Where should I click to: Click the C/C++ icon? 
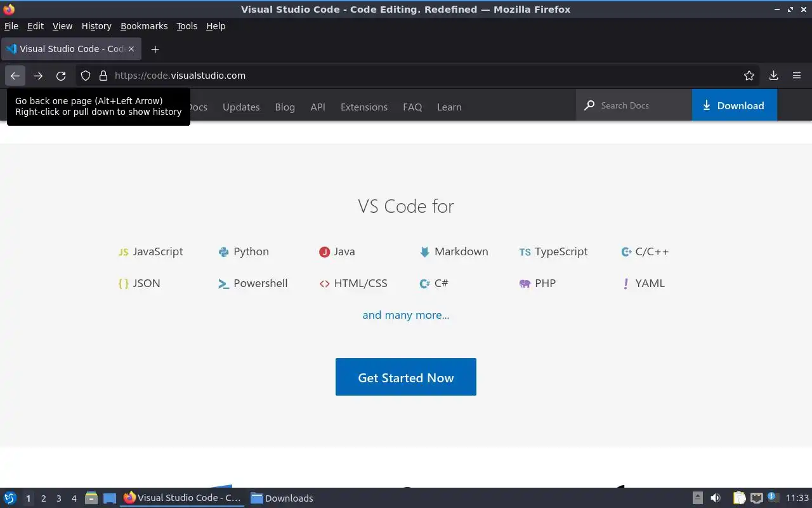point(626,252)
